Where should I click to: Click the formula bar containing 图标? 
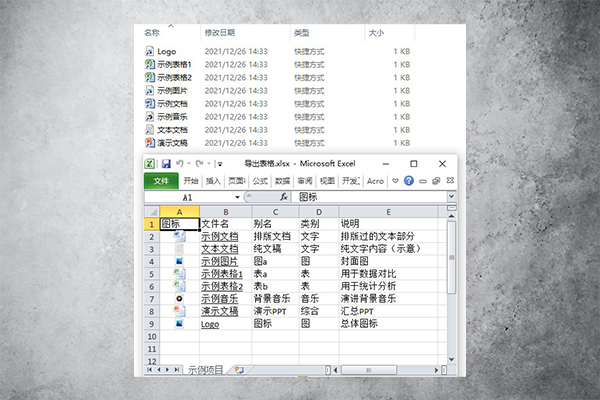tap(369, 197)
